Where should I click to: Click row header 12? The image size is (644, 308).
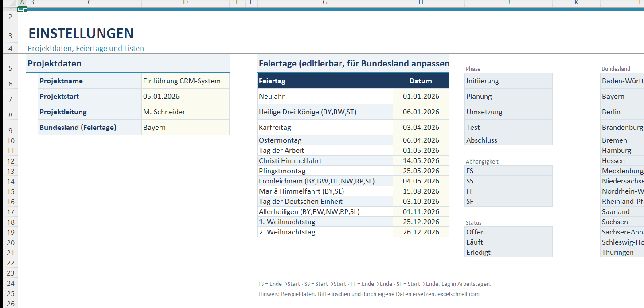click(10, 160)
